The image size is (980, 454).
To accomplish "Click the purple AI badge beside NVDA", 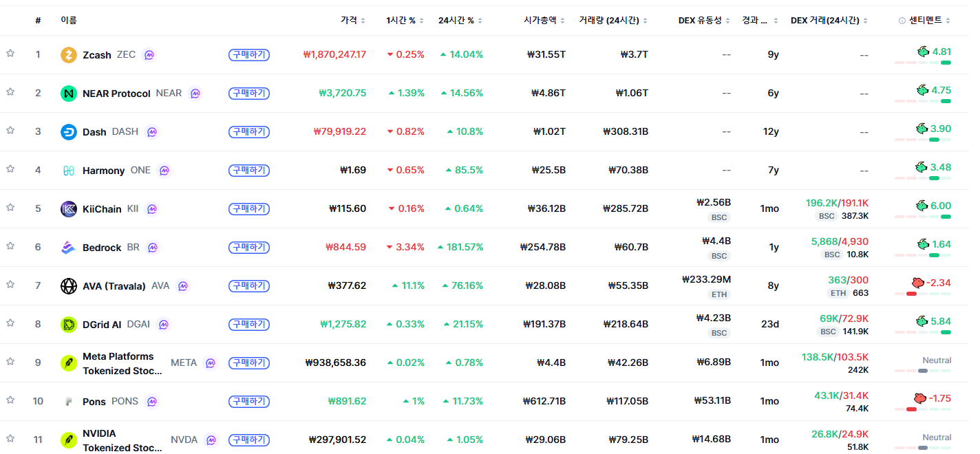I will pyautogui.click(x=211, y=440).
